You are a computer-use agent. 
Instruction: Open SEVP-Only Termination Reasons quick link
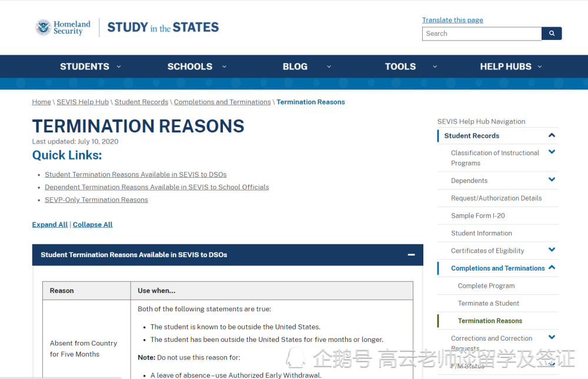(96, 200)
